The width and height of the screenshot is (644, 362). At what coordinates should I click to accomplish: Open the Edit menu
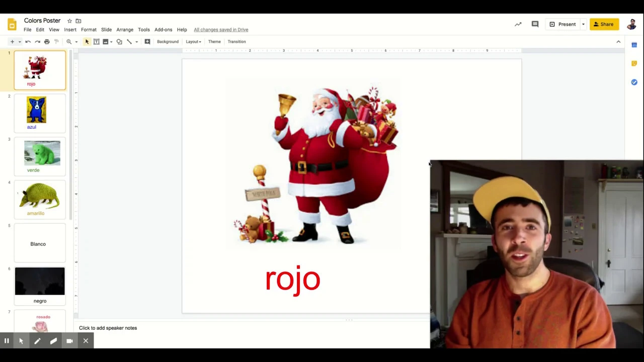40,30
